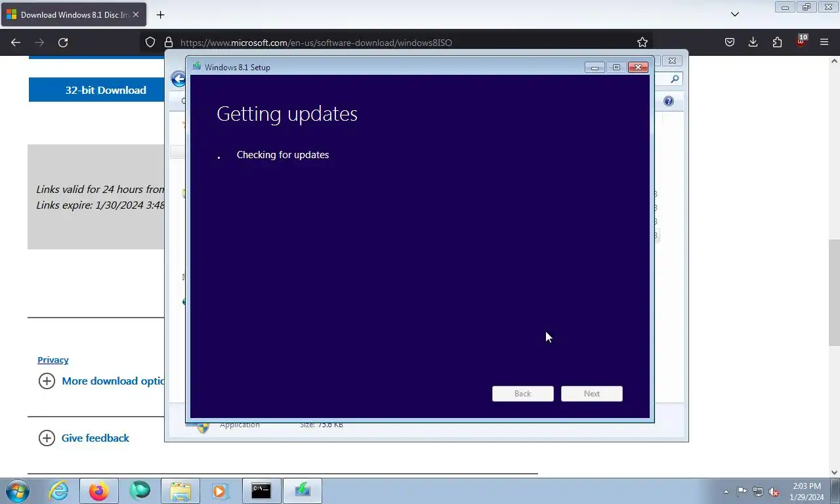The height and width of the screenshot is (504, 840).
Task: Click the site padlock icon
Action: [168, 42]
